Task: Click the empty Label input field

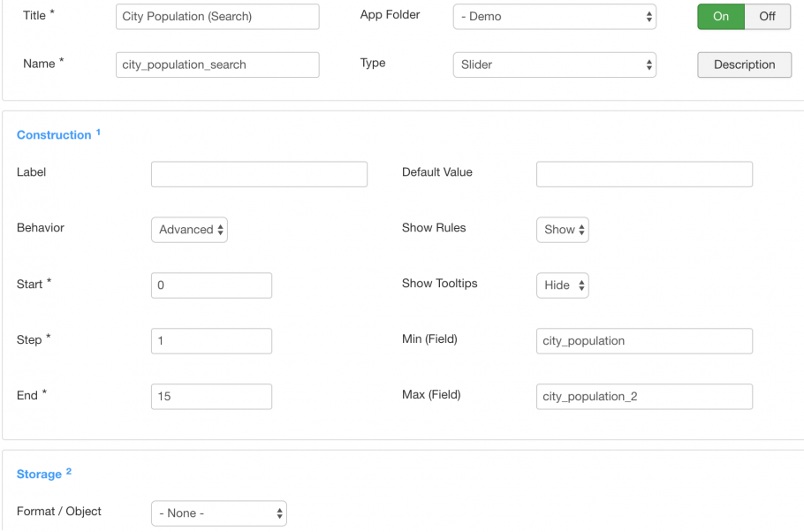Action: coord(259,174)
